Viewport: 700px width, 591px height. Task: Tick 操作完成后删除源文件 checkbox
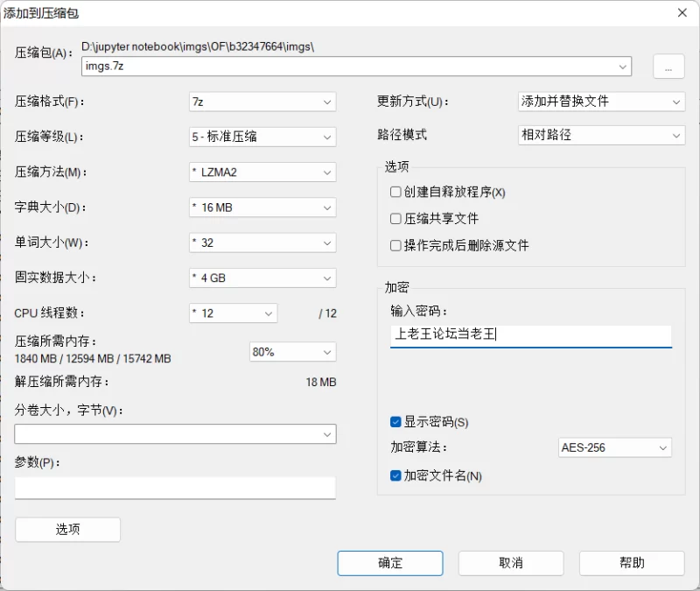(x=395, y=245)
